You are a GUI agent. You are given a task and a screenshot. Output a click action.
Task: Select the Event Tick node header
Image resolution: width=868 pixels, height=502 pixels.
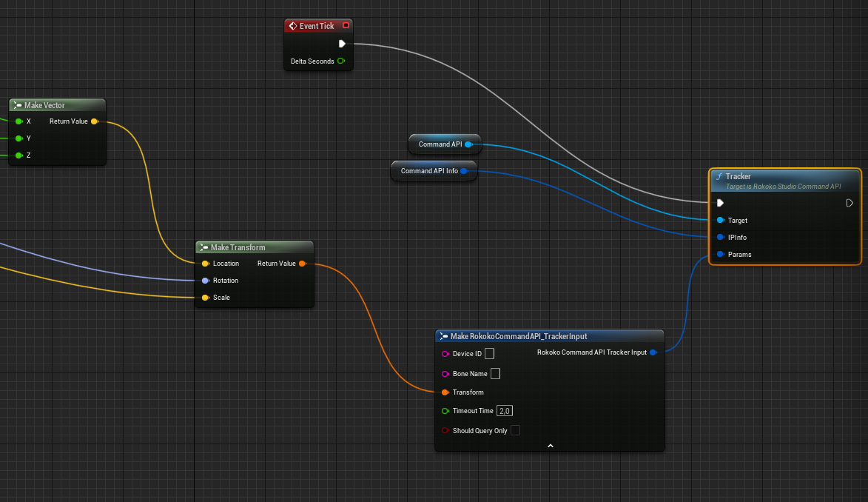point(314,24)
